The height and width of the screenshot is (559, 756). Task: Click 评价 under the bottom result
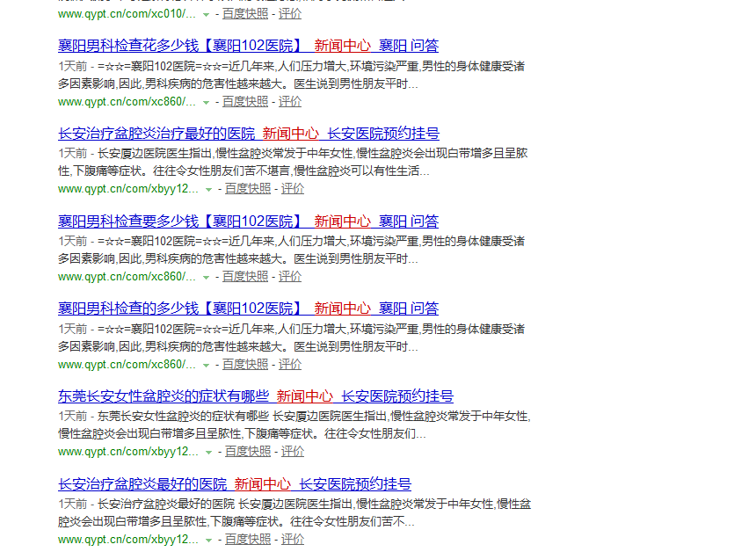[292, 539]
